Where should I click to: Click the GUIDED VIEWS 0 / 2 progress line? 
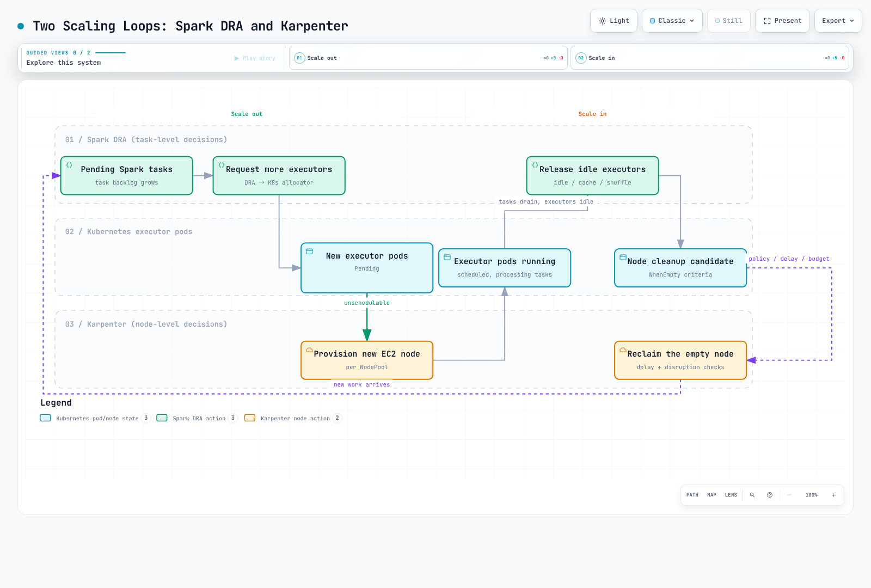111,53
